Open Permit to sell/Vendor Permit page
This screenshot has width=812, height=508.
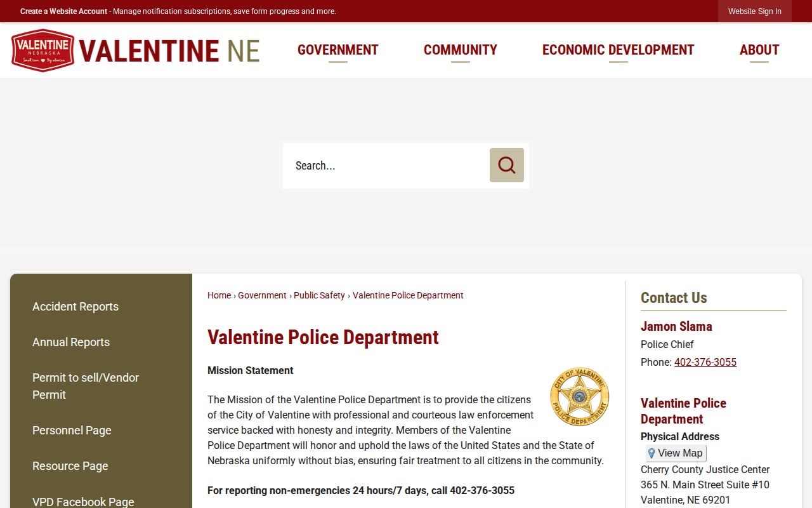(86, 386)
